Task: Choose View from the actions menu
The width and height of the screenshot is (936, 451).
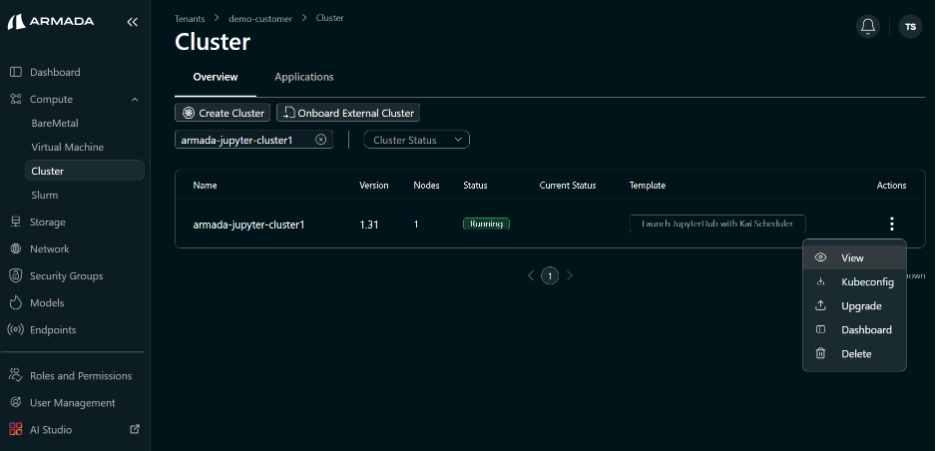Action: pyautogui.click(x=854, y=258)
